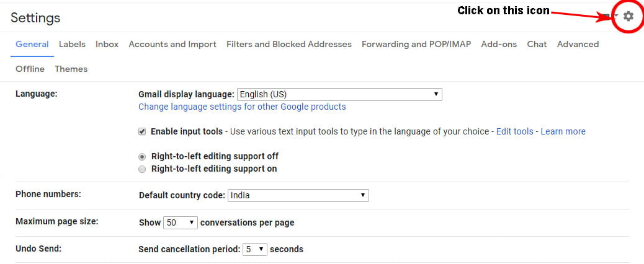Open Gmail display language dropdown
The height and width of the screenshot is (264, 644).
[339, 94]
